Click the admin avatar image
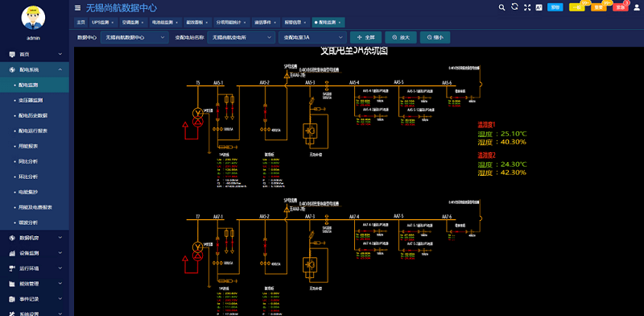The width and height of the screenshot is (644, 316). click(33, 18)
